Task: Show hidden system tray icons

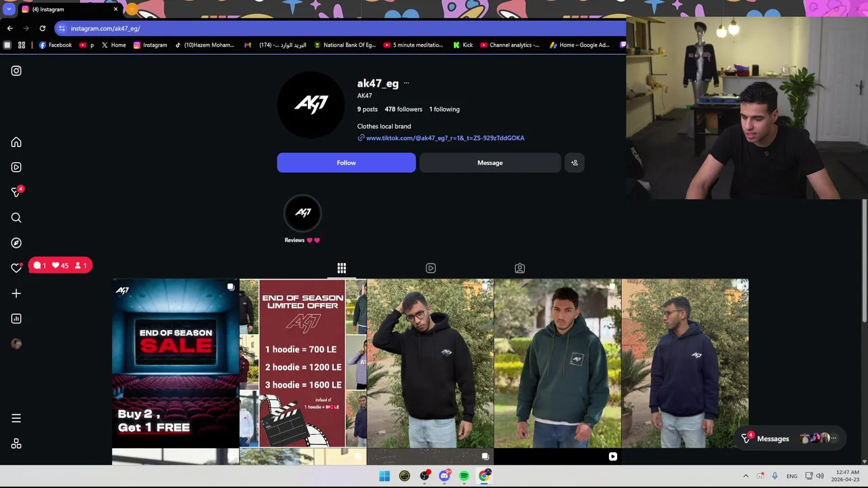Action: click(x=746, y=476)
